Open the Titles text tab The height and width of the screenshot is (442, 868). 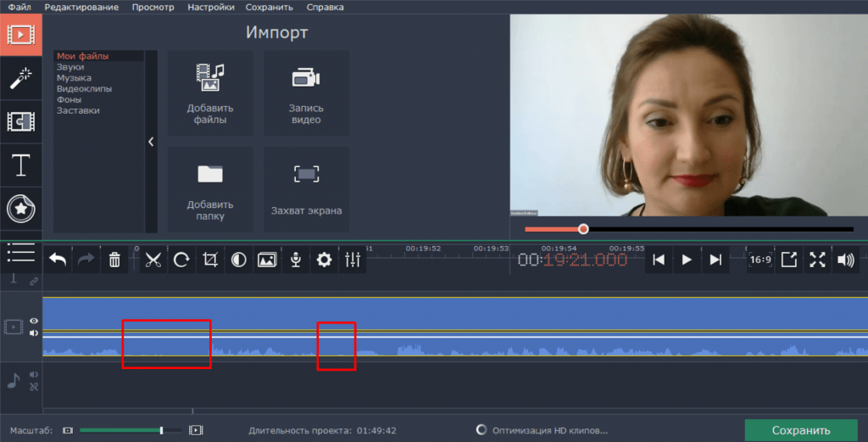point(20,165)
